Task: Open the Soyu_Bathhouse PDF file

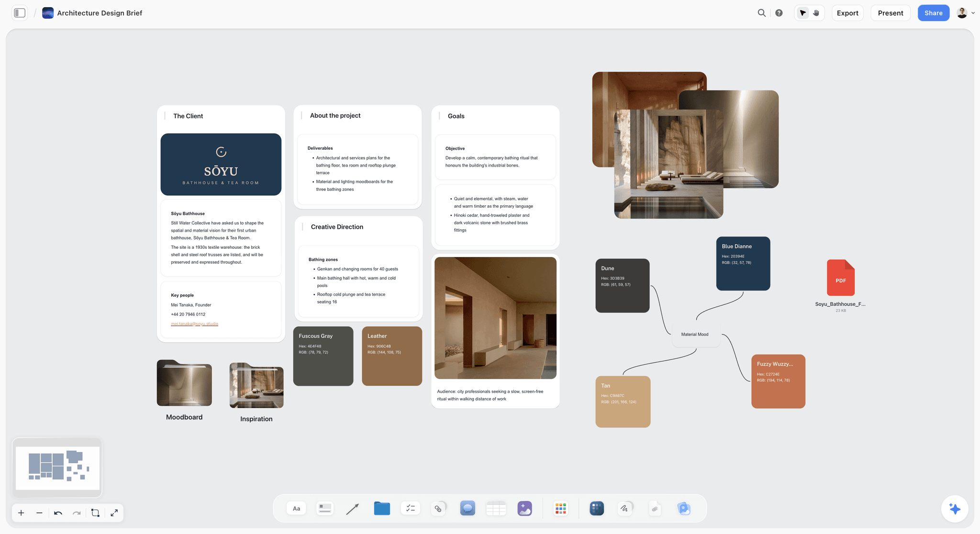Action: [841, 278]
